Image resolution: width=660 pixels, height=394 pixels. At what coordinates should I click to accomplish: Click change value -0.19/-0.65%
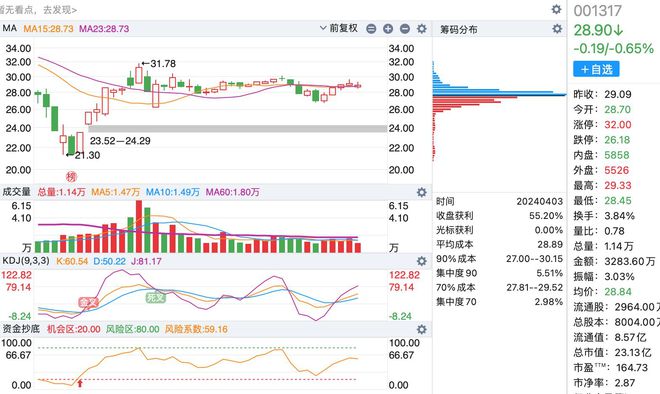click(614, 48)
